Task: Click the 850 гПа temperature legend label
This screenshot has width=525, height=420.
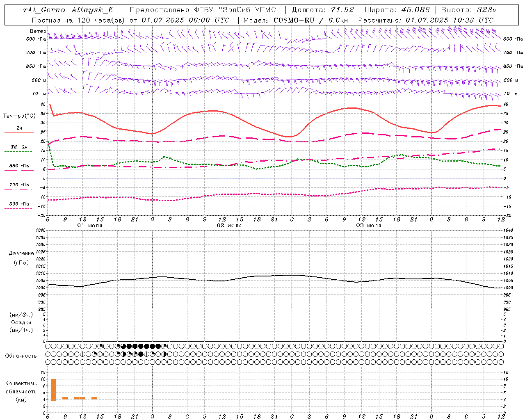Action: pos(19,166)
